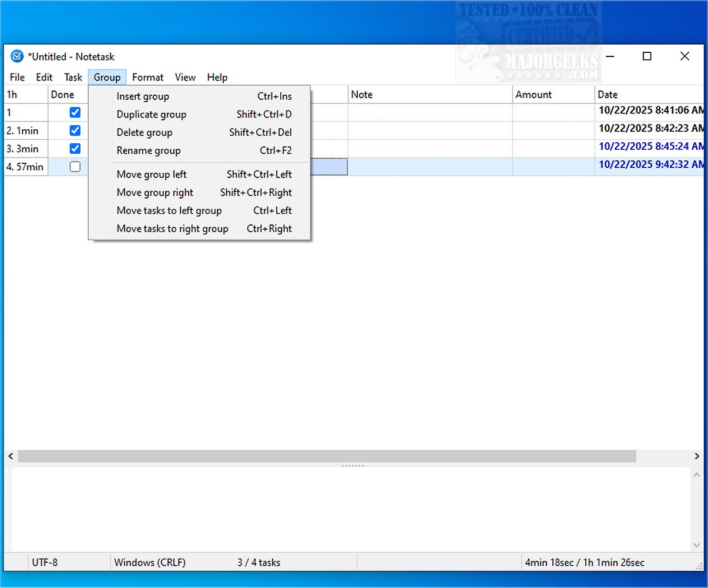This screenshot has height=588, width=708.
Task: Open the Format menu
Action: coord(147,77)
